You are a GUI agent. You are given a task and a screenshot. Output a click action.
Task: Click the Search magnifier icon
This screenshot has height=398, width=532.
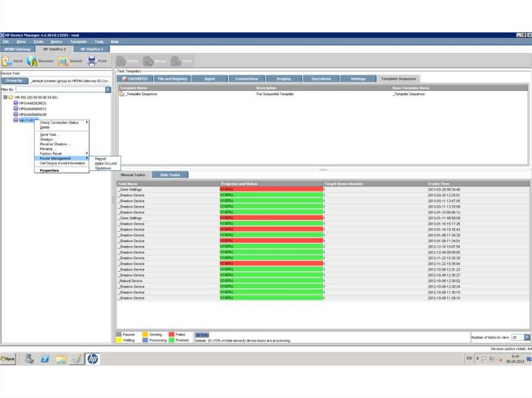pyautogui.click(x=63, y=61)
